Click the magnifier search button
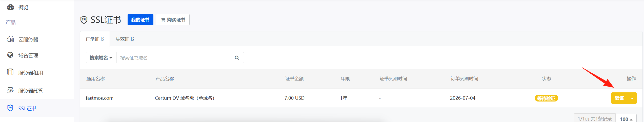Image resolution: width=644 pixels, height=122 pixels. click(237, 58)
